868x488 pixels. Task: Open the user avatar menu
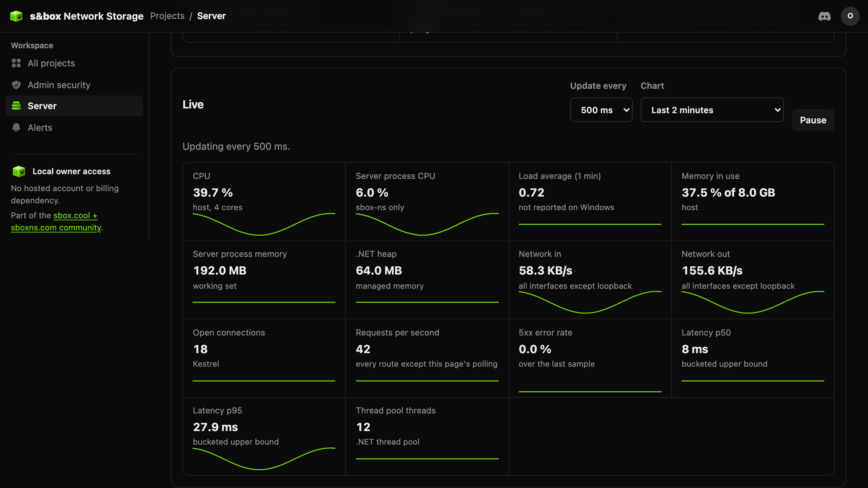tap(850, 16)
